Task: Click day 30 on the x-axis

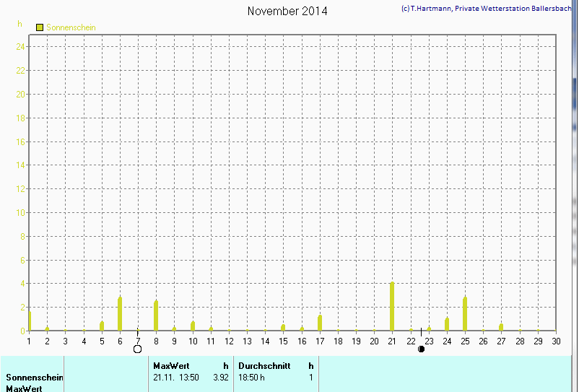Action: tap(555, 341)
